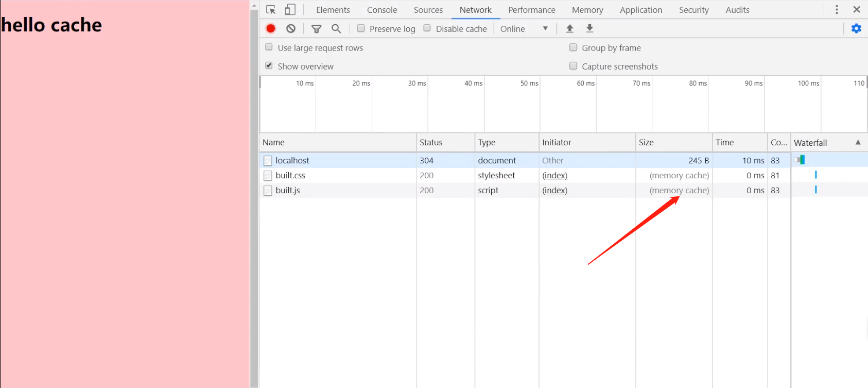Open the (index) initiator link for built.css

[x=554, y=176]
